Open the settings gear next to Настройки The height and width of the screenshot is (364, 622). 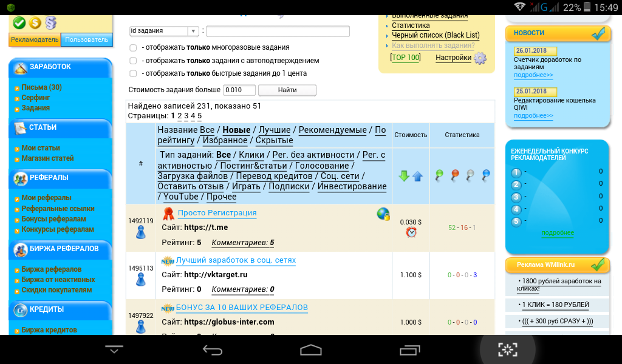click(480, 58)
